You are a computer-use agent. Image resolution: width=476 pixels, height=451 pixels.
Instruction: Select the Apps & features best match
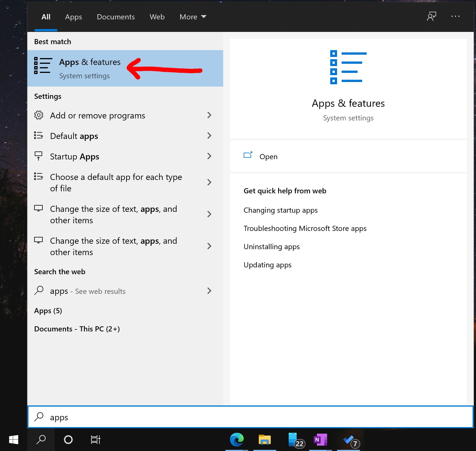coord(90,68)
